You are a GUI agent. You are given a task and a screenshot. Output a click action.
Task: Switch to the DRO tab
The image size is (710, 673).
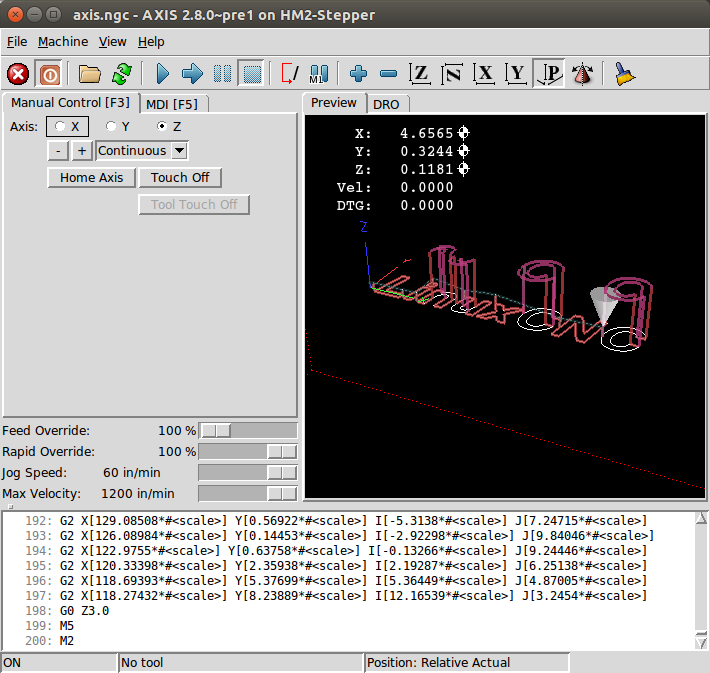click(386, 104)
